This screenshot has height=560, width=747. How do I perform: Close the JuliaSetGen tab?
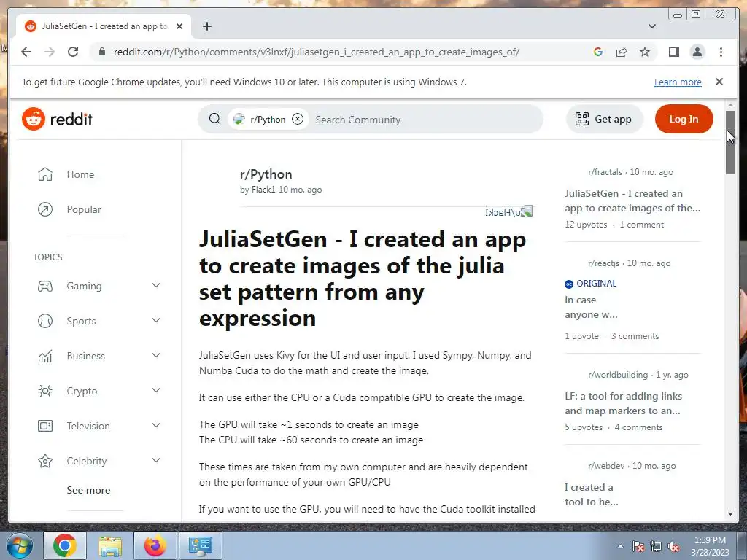tap(179, 26)
